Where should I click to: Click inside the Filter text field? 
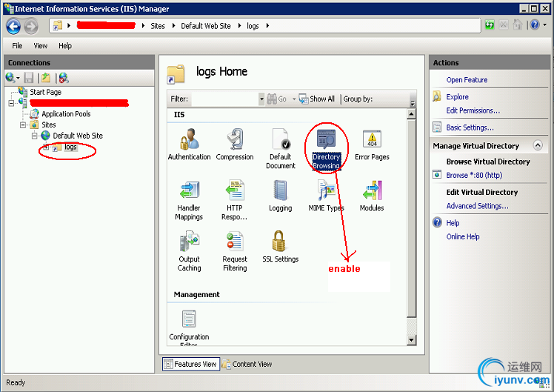224,99
